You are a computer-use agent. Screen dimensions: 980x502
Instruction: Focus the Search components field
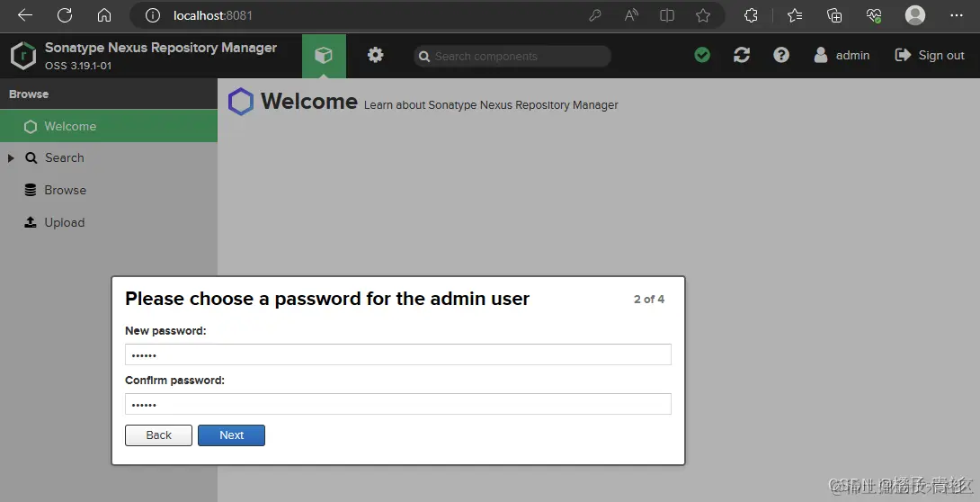point(512,57)
